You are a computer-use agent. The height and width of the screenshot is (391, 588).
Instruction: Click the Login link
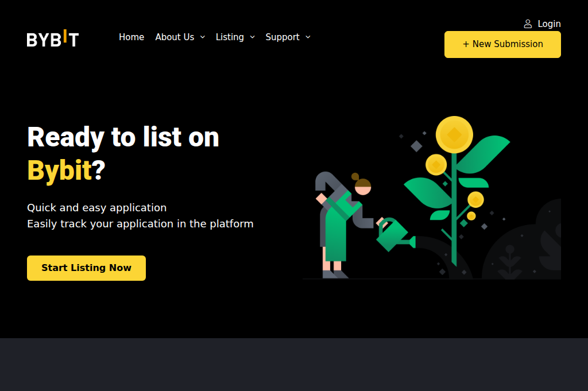coord(549,24)
